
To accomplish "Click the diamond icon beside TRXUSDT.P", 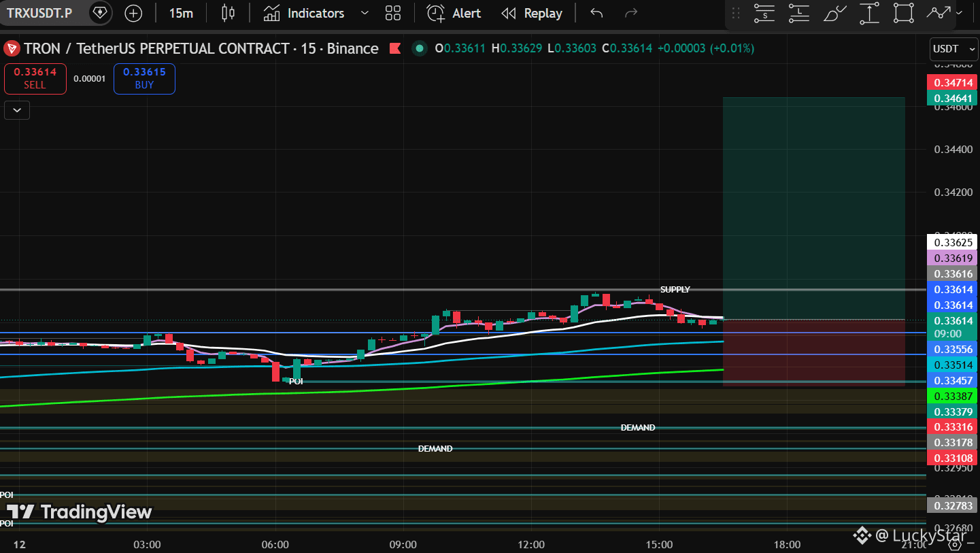I will point(100,13).
